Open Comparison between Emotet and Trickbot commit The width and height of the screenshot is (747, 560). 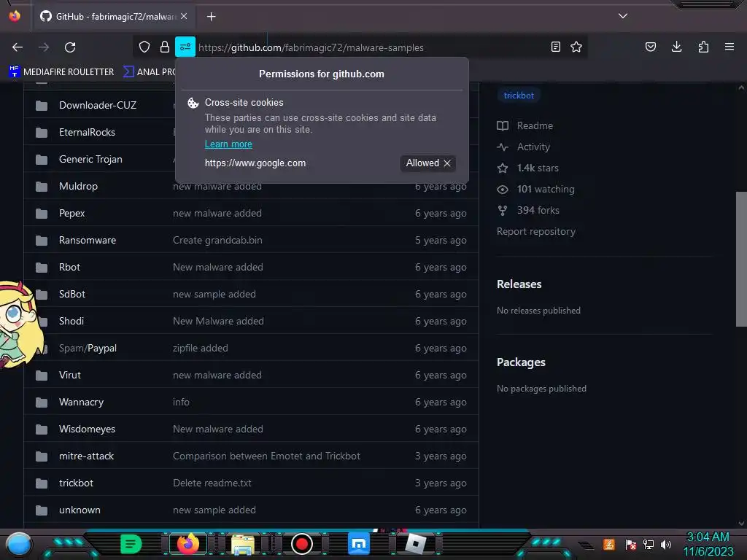coord(266,456)
